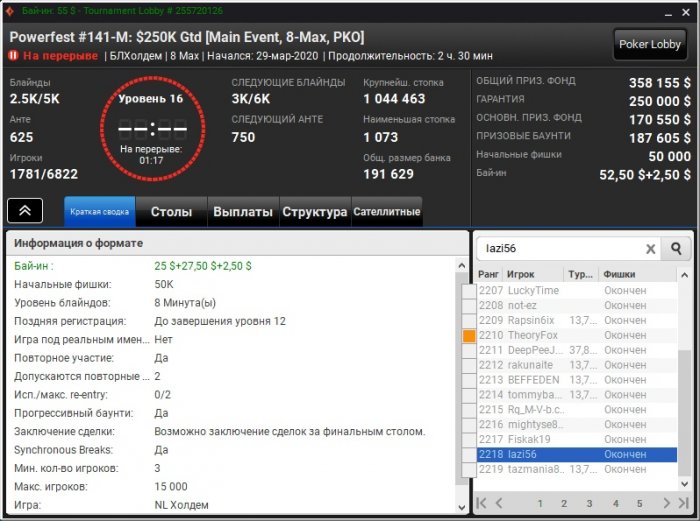The image size is (700, 521).
Task: Select the 2208 not-ez row
Action: coord(577,306)
